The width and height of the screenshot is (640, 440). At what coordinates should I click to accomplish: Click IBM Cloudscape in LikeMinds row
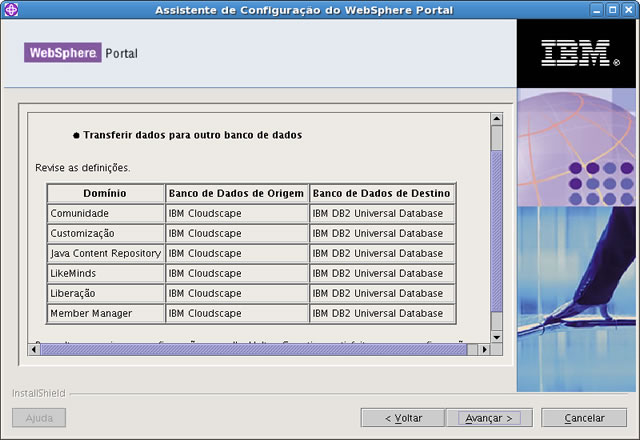pyautogui.click(x=236, y=273)
